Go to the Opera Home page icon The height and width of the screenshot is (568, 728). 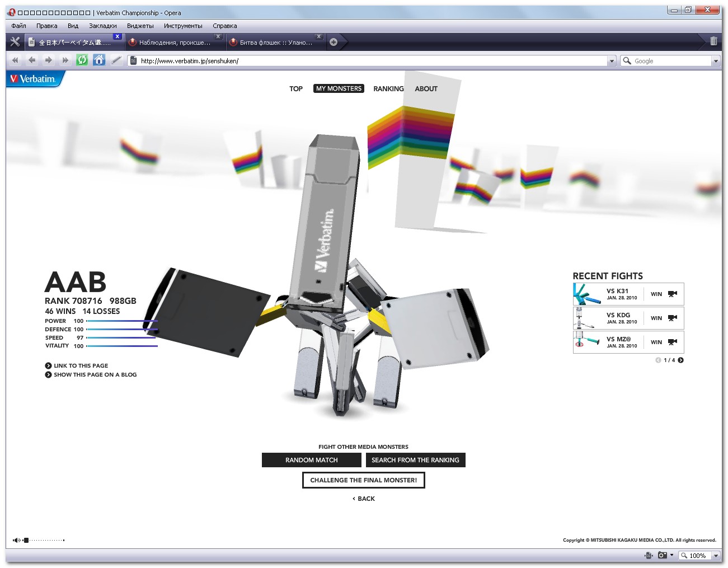pos(99,60)
